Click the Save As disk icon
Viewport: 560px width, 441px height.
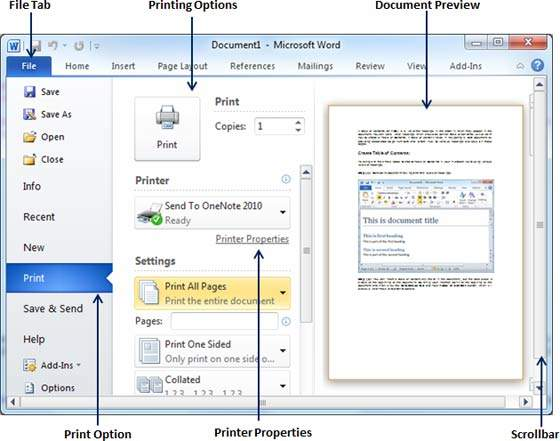coord(30,114)
